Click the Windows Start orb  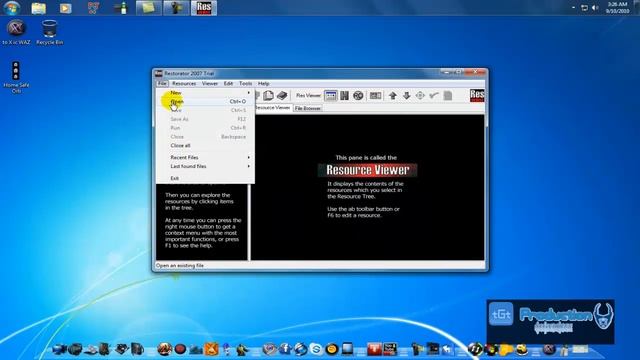(x=11, y=8)
